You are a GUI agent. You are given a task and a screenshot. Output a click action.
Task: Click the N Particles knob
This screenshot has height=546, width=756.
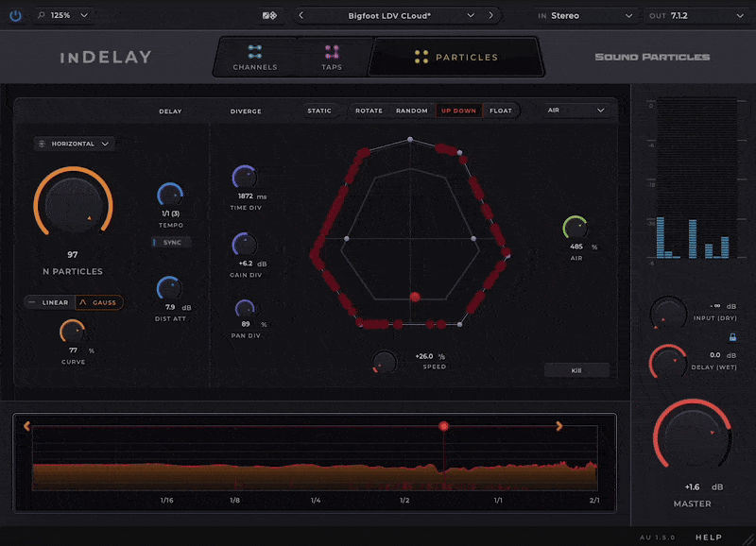pyautogui.click(x=74, y=204)
